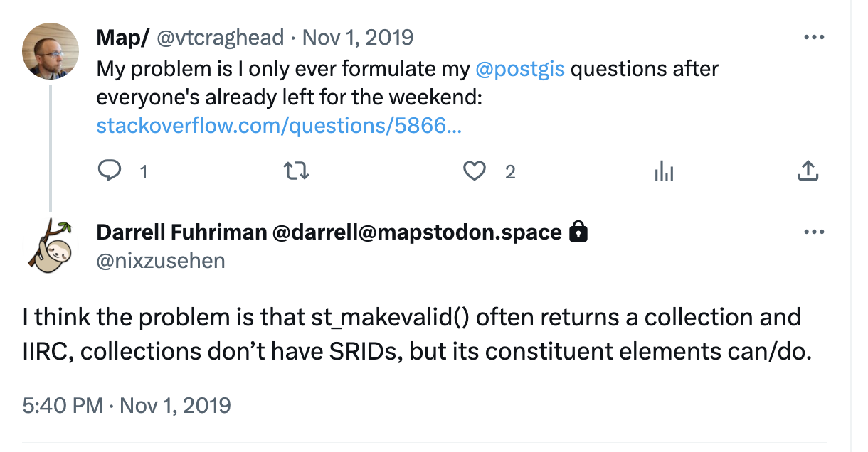Click the retweet icon on Map/'s tweet
Image resolution: width=868 pixels, height=452 pixels.
click(296, 171)
